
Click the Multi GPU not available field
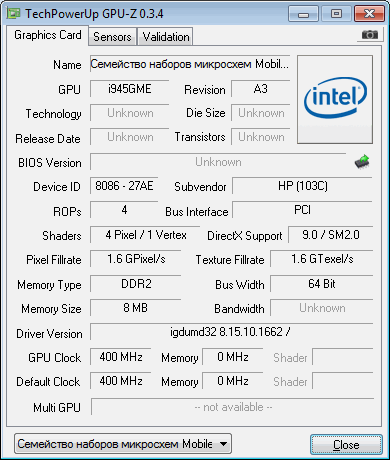[x=233, y=407]
